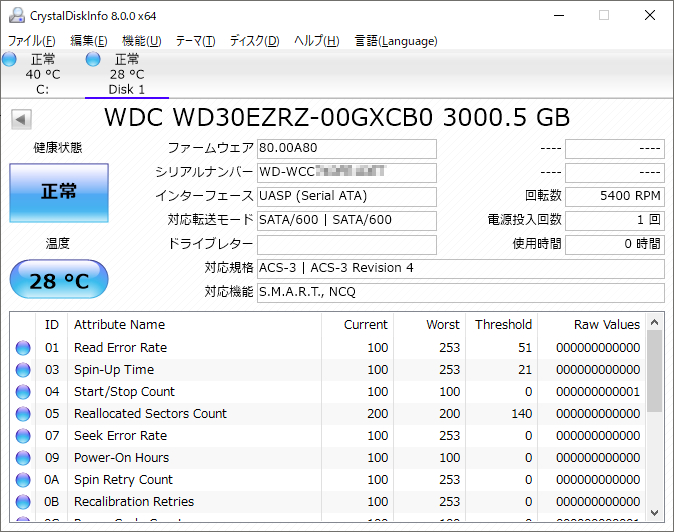Click the serial number field

pos(347,172)
